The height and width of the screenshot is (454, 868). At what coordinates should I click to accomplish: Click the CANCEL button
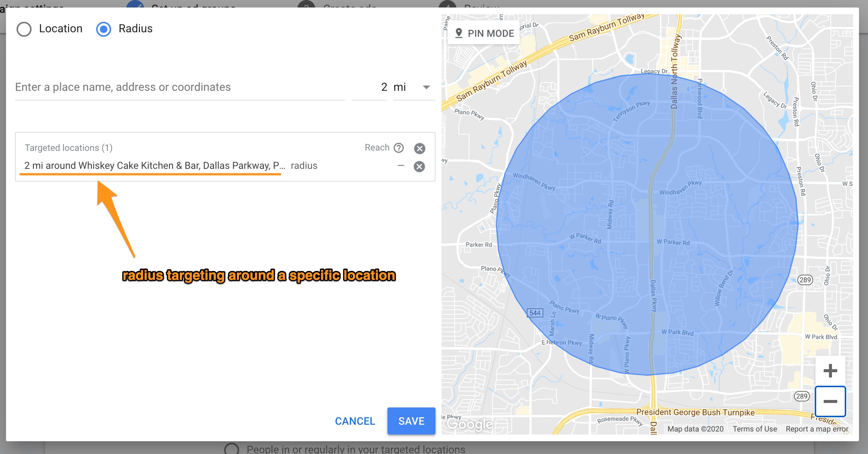(x=356, y=421)
